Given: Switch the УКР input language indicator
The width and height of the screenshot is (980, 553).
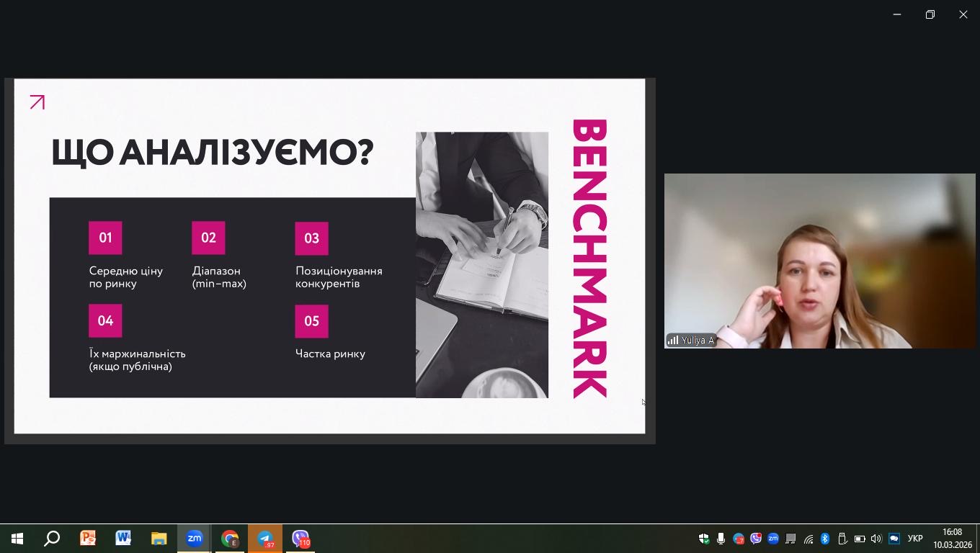Looking at the screenshot, I should [915, 539].
